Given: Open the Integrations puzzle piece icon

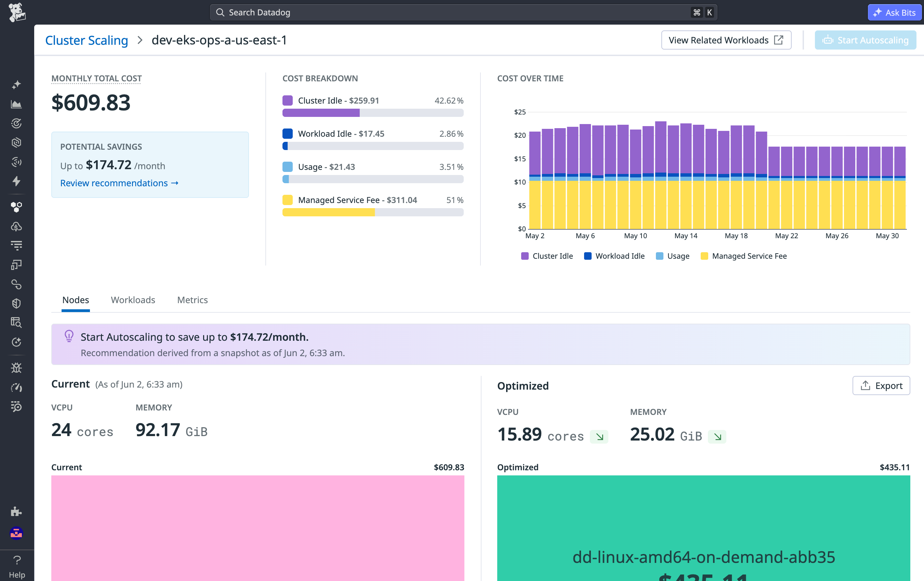Looking at the screenshot, I should point(16,511).
